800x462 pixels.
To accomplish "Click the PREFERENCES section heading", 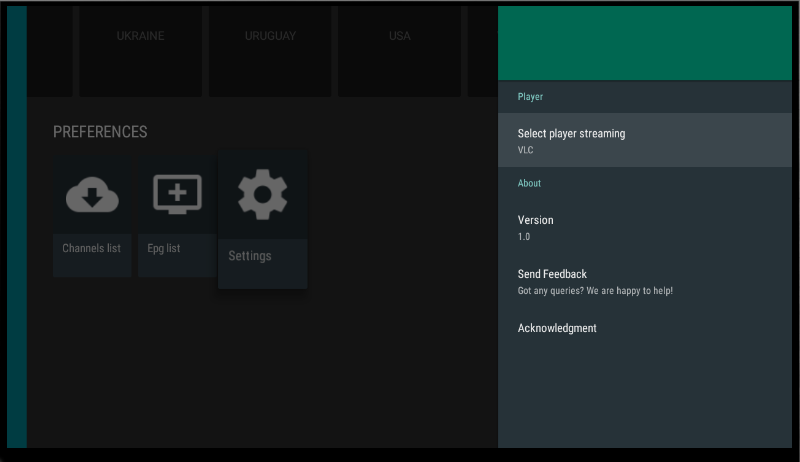I will click(x=100, y=132).
